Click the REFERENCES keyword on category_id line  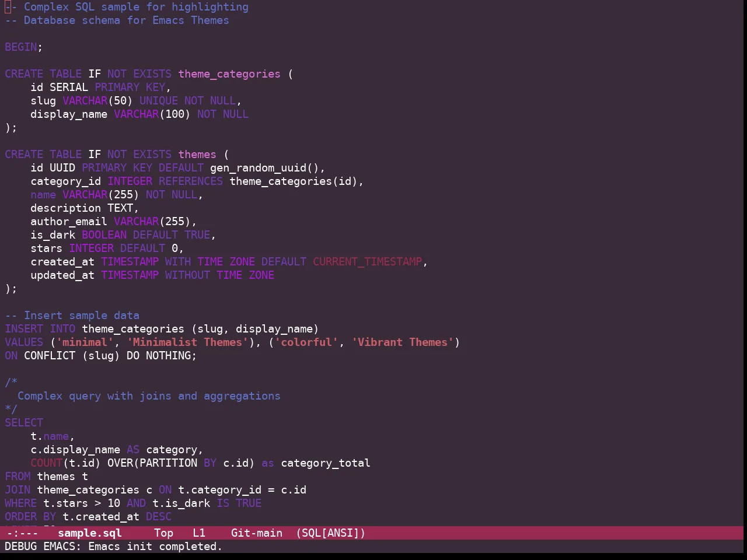(x=191, y=181)
